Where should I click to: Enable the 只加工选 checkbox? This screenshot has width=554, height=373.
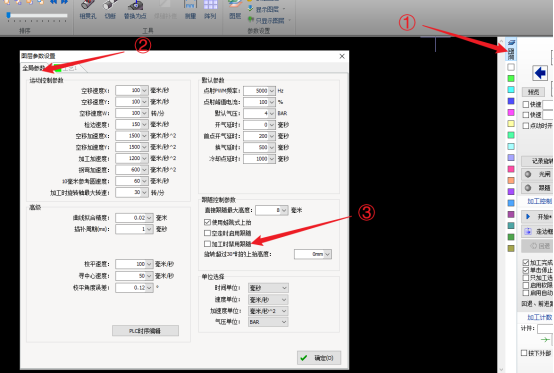click(526, 278)
